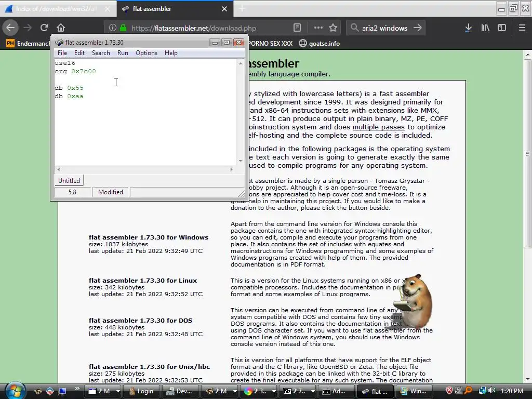
Task: Click the editor's vertical scrollbar up arrow
Action: point(240,63)
